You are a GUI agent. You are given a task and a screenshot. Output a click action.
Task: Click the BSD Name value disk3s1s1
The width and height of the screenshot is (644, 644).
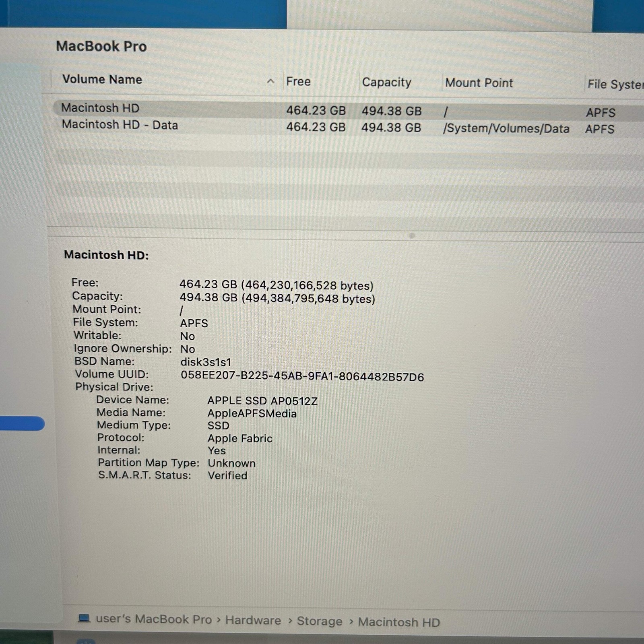pyautogui.click(x=206, y=362)
